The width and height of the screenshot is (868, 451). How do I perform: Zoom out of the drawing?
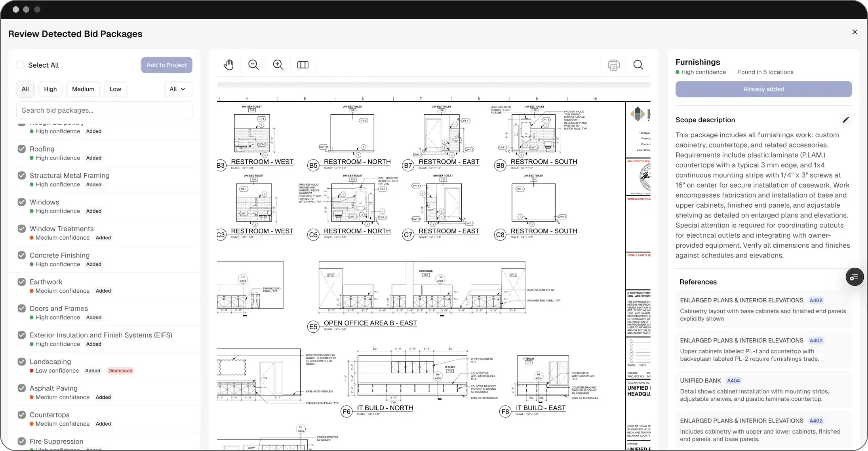253,65
